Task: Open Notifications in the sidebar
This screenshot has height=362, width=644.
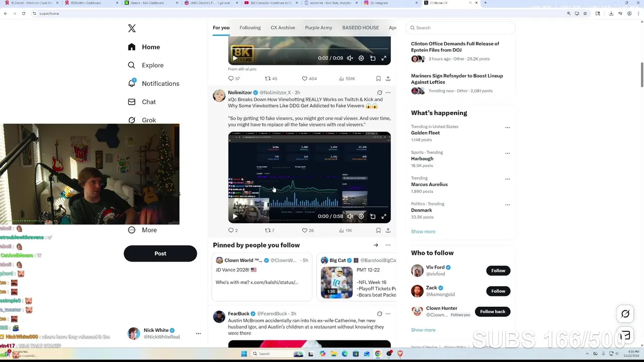Action: [x=153, y=83]
